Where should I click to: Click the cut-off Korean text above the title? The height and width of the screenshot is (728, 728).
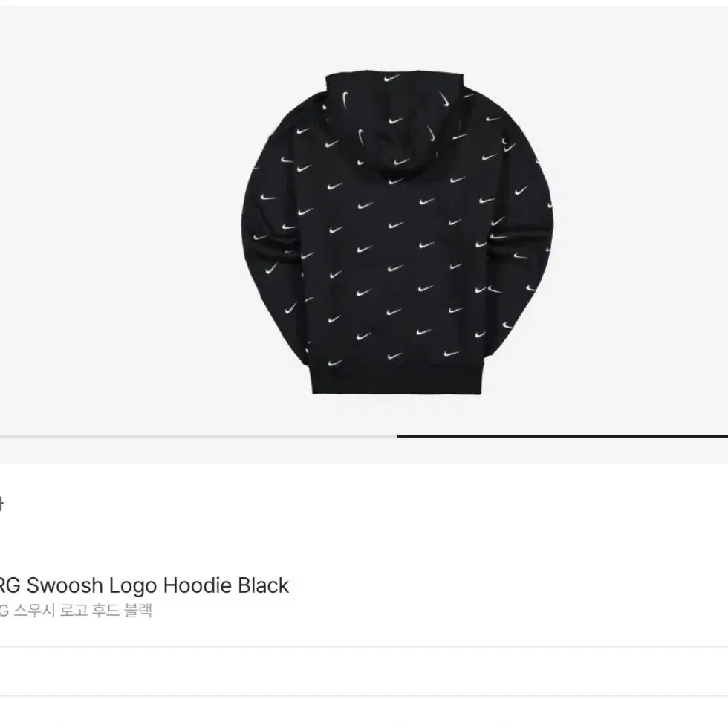coord(1,504)
